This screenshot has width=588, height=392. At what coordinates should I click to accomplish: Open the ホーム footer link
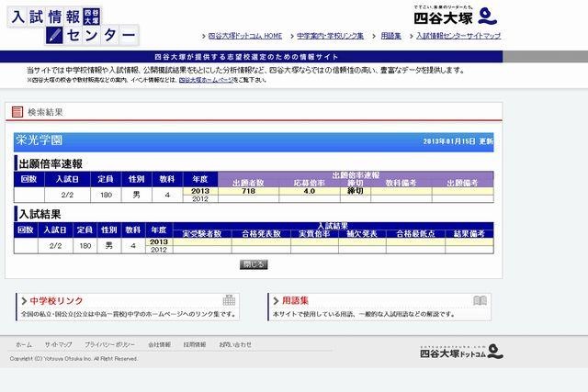pos(24,345)
